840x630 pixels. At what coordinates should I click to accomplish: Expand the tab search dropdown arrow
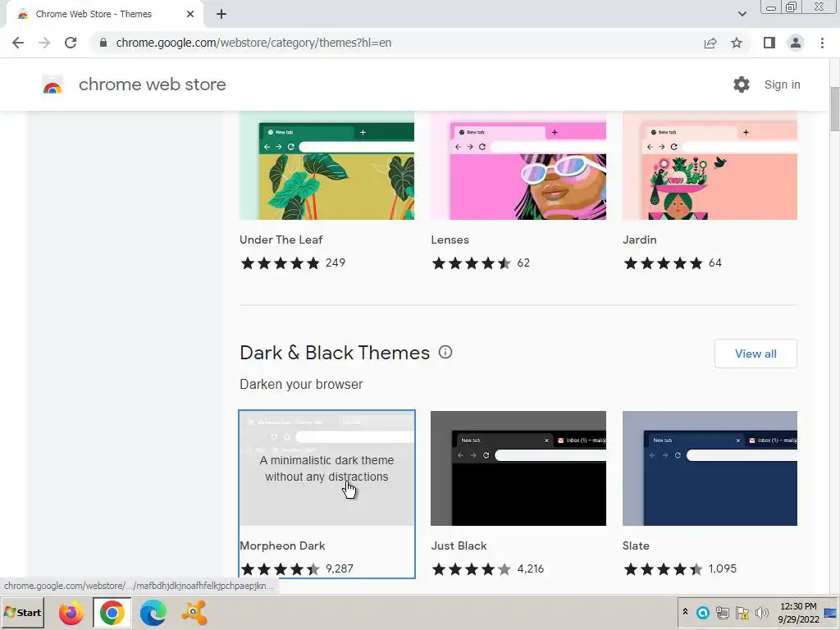[x=742, y=14]
